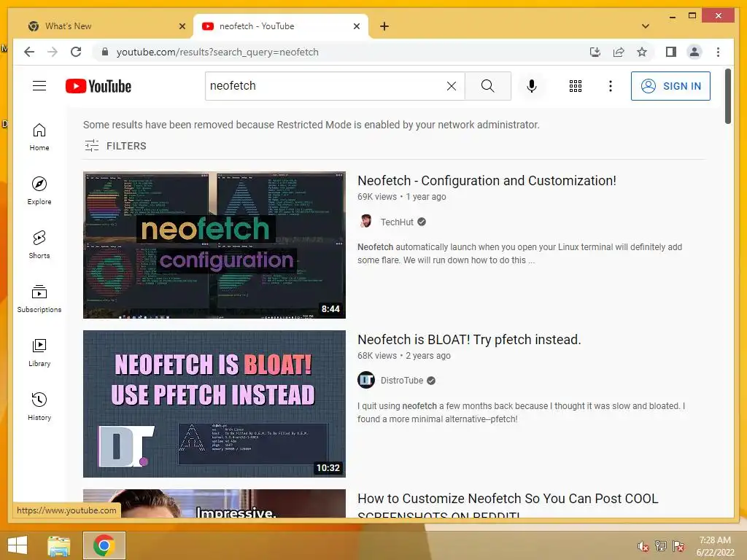The image size is (747, 560).
Task: Open a new Chrome tab
Action: pyautogui.click(x=384, y=26)
